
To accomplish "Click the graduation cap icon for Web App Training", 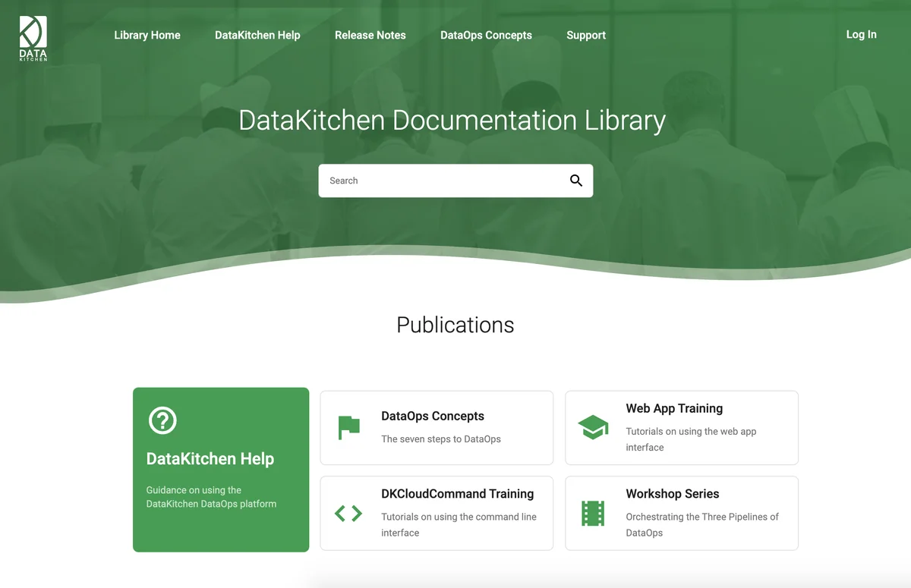I will coord(593,427).
